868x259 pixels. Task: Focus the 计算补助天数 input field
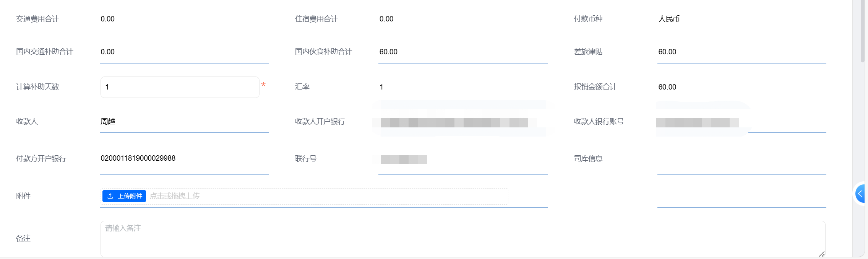(180, 87)
